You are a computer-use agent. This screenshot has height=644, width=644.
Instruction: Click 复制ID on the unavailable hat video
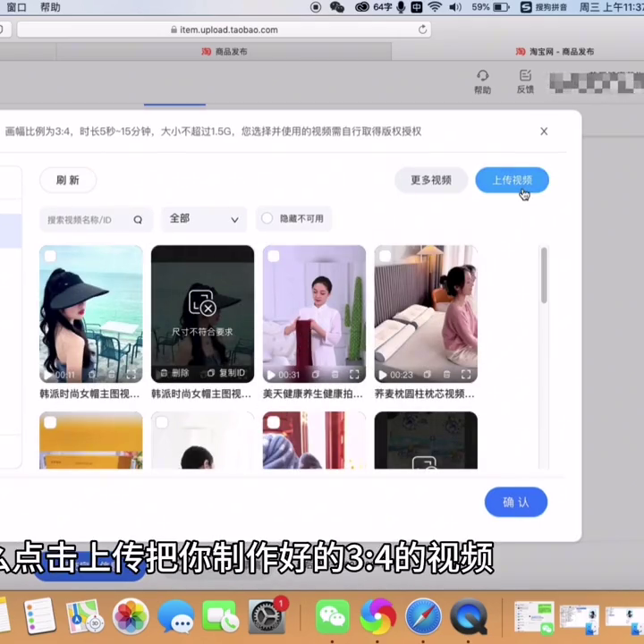pos(226,372)
